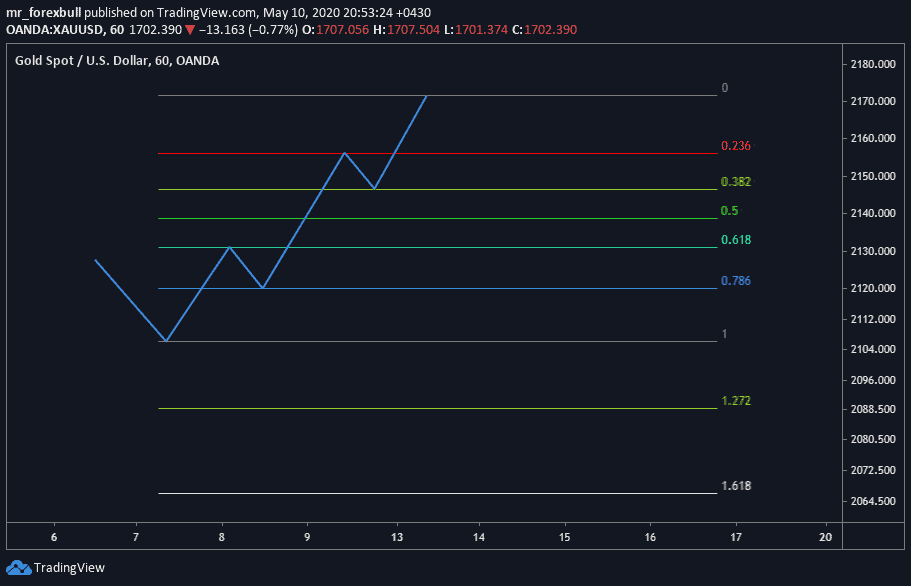Click date 20 on the time axis

[x=826, y=537]
